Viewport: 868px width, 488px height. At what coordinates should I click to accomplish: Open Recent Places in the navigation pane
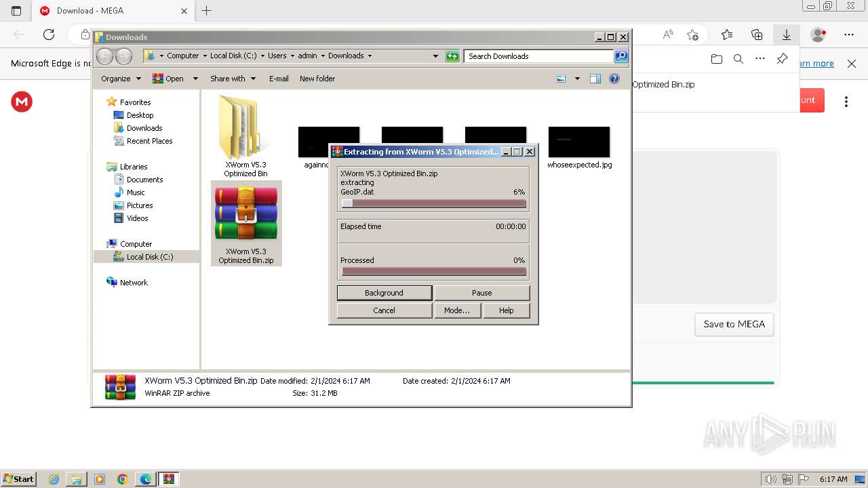[149, 141]
